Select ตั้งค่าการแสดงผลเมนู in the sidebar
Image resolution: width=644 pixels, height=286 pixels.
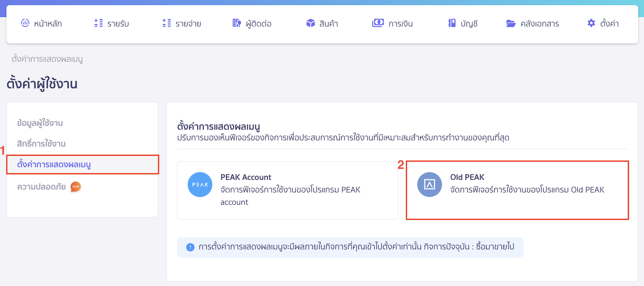pyautogui.click(x=83, y=164)
